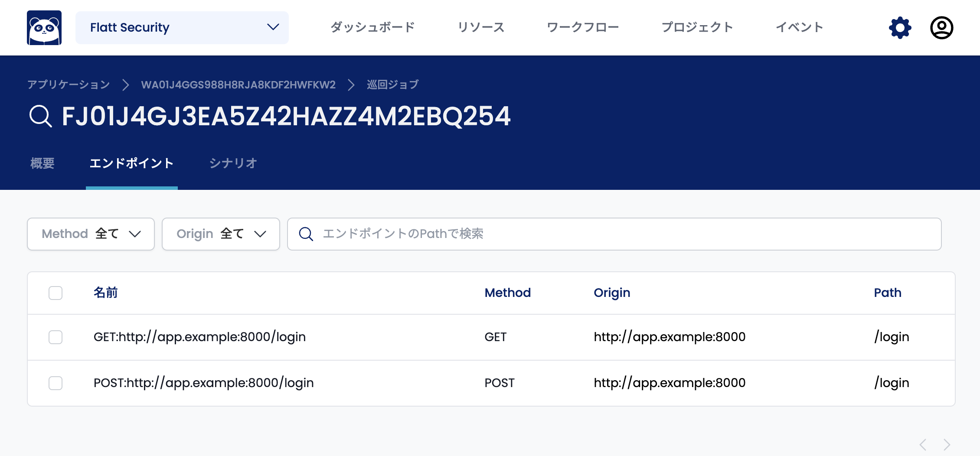The height and width of the screenshot is (456, 980).
Task: Click the job title FJ01J4GJ3EA5Z42HAZZ4M2EBQ254
Action: pyautogui.click(x=286, y=116)
